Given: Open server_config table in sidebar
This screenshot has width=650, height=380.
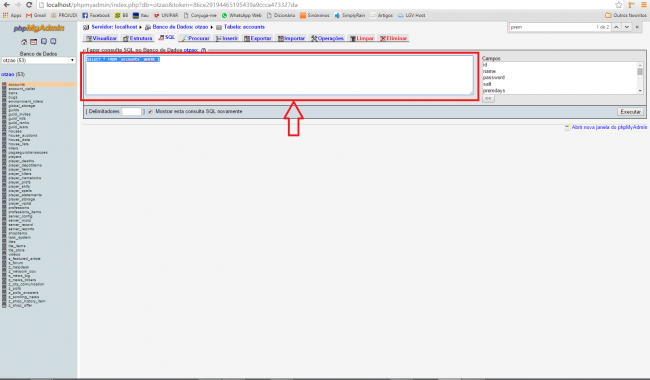Looking at the screenshot, I should coord(20,216).
